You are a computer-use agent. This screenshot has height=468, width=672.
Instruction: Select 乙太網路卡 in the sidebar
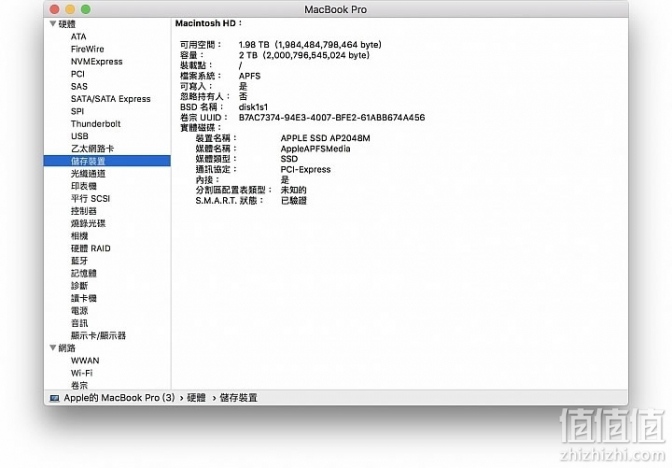pyautogui.click(x=92, y=148)
